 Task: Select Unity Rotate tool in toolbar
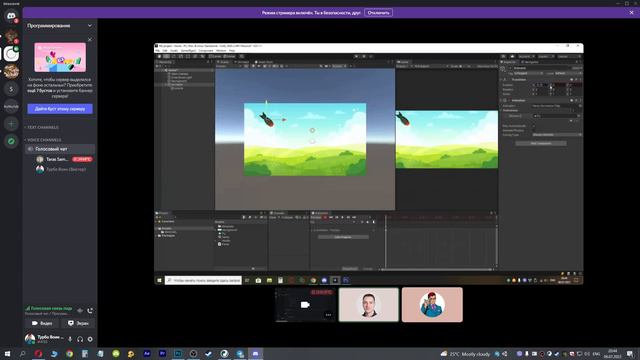point(173,56)
